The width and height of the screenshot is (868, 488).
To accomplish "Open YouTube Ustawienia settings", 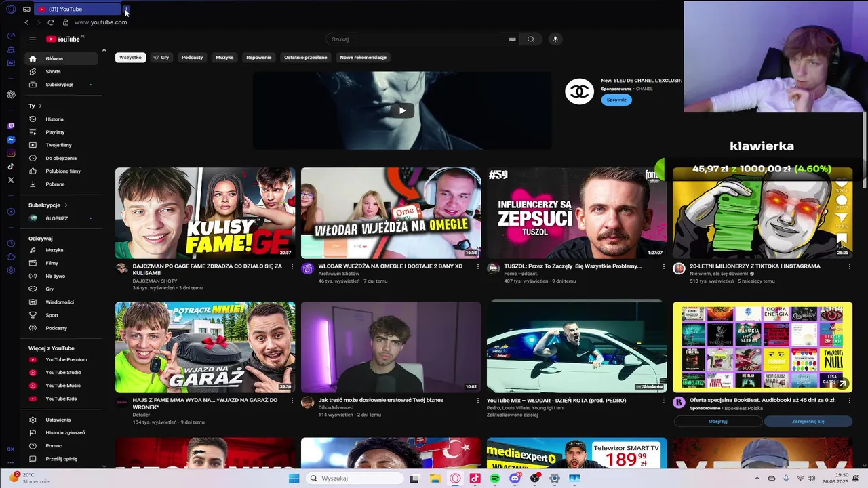I will pyautogui.click(x=61, y=420).
